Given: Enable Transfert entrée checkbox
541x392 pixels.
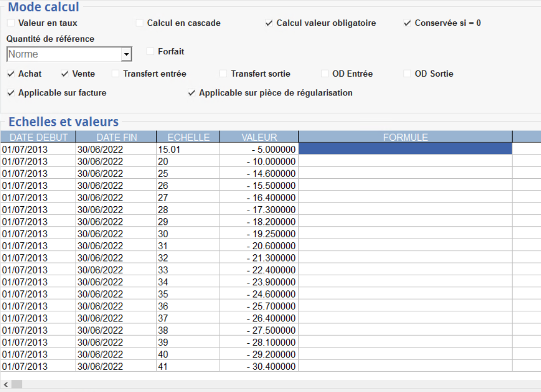Looking at the screenshot, I should pos(116,74).
